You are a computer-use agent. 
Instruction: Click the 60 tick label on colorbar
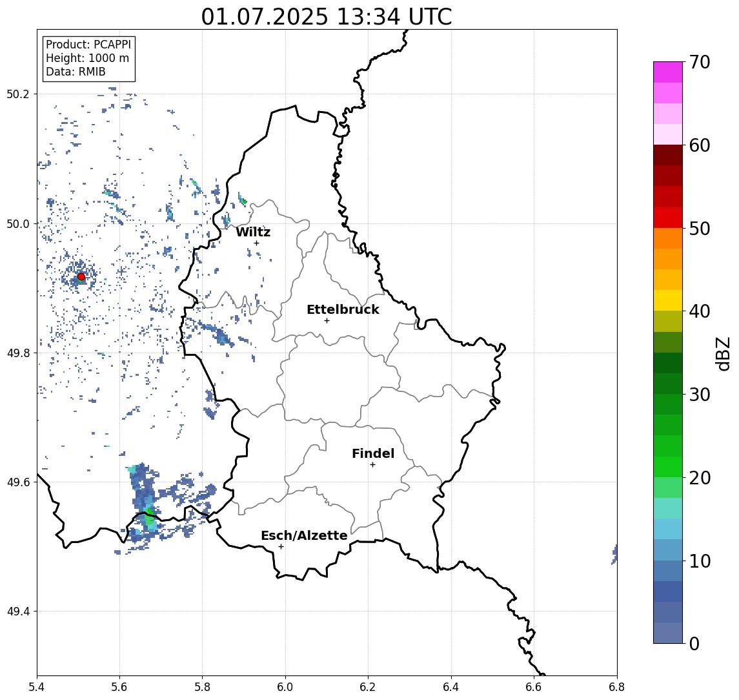point(700,146)
